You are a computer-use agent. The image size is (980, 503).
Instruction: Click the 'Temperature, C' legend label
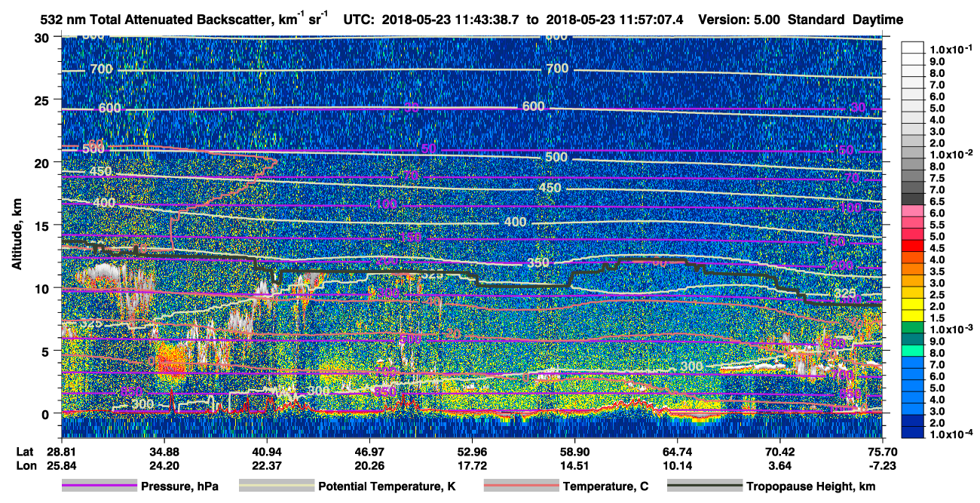(605, 487)
